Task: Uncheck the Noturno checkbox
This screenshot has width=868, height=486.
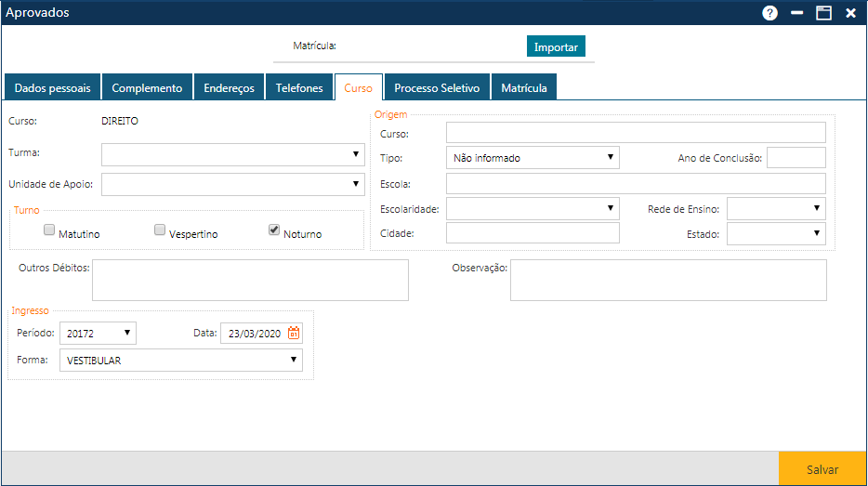Action: point(275,230)
